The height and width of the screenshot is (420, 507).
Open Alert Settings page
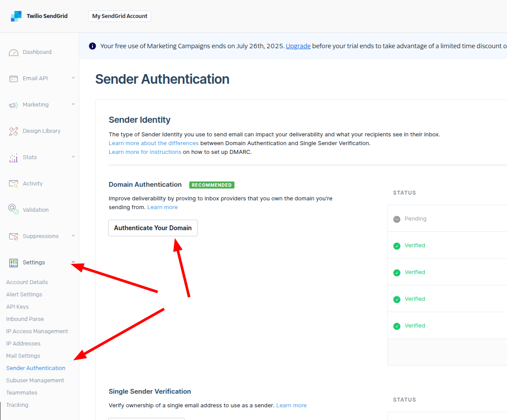click(x=24, y=295)
